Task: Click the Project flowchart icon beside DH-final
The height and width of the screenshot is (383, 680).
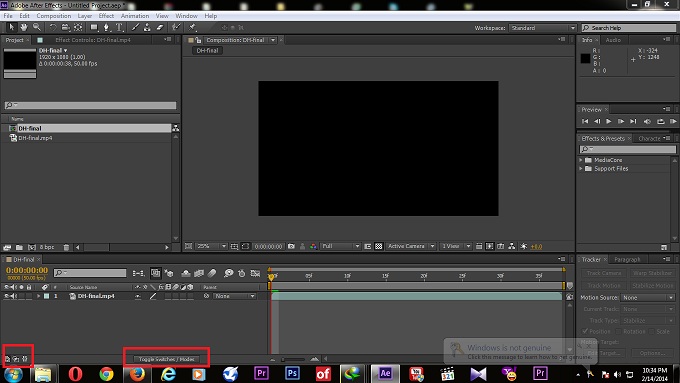Action: pyautogui.click(x=176, y=128)
